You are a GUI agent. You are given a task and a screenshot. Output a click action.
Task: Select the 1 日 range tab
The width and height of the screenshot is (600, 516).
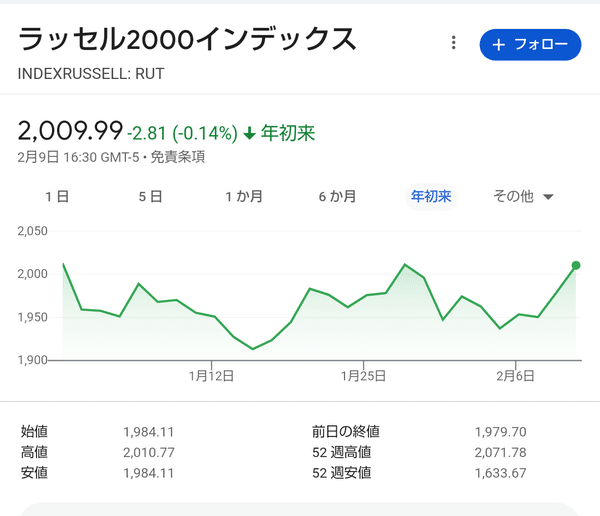(57, 197)
